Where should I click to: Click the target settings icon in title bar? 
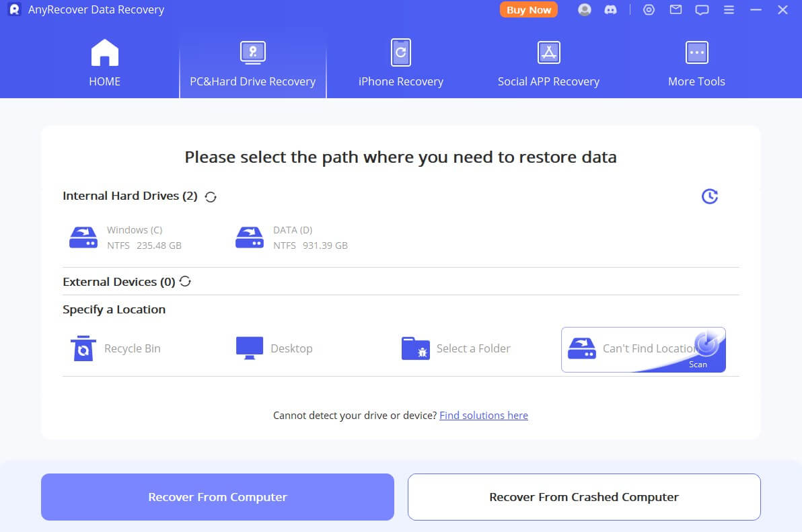pos(649,10)
